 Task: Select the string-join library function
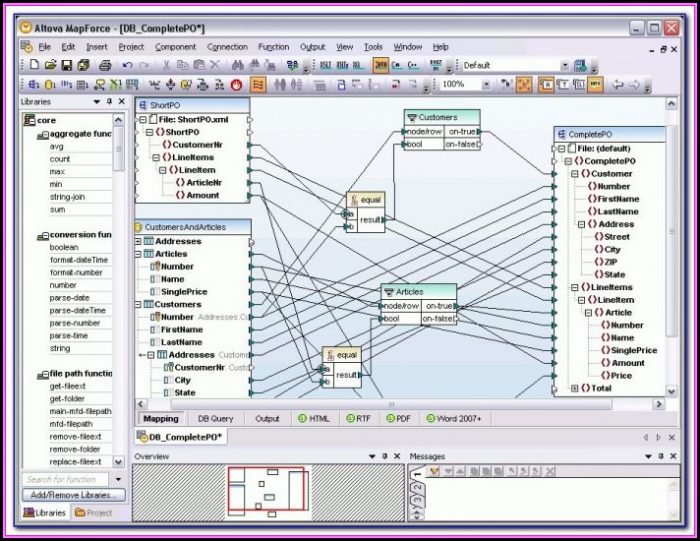(x=67, y=197)
